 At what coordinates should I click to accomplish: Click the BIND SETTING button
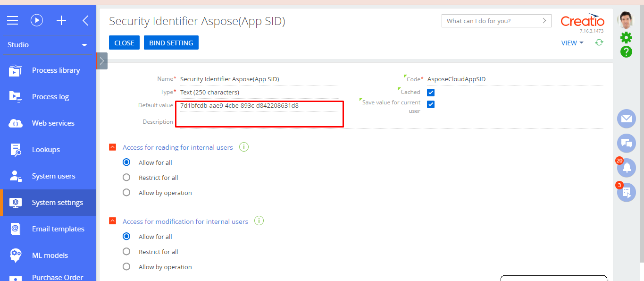click(171, 43)
